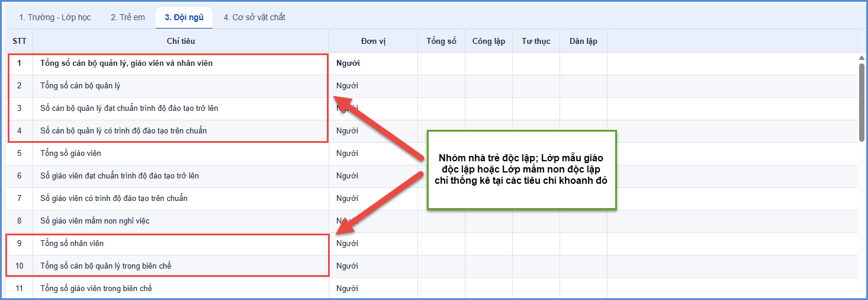Select row Tổng số cán bộ quản lý, giáo viên và nhân viên

tap(432, 63)
